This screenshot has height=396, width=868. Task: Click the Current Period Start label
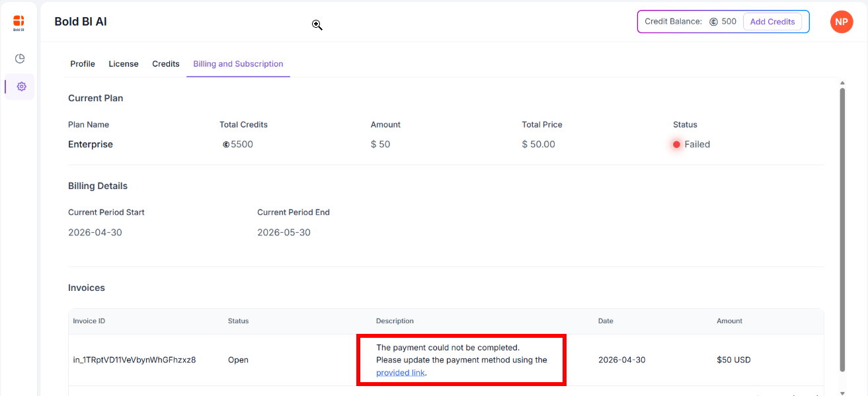106,212
